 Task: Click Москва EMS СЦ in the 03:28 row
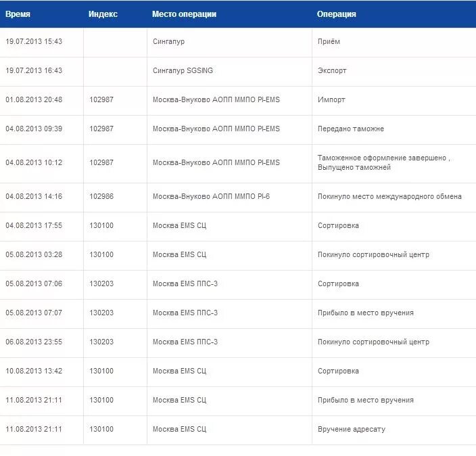179,255
